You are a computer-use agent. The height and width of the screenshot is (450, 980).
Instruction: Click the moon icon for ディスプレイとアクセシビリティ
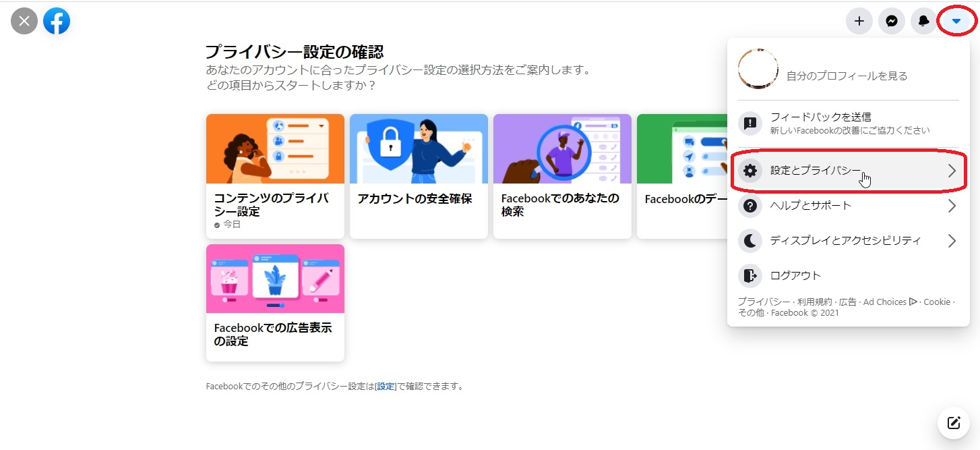click(749, 241)
